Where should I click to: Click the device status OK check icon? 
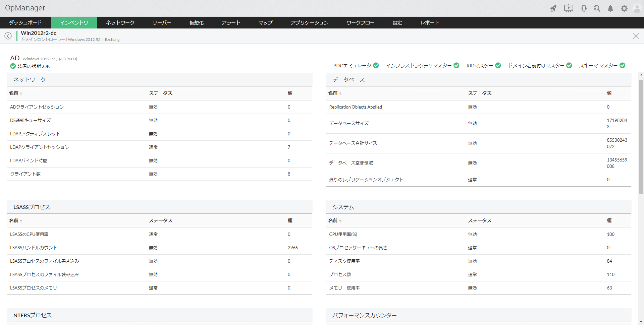13,66
